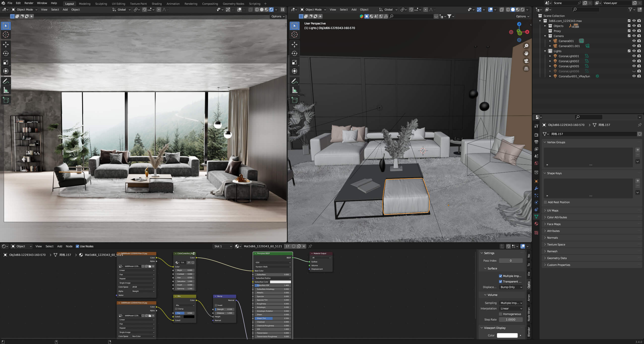Hide CoronaLight002 with its eye icon

(x=634, y=61)
